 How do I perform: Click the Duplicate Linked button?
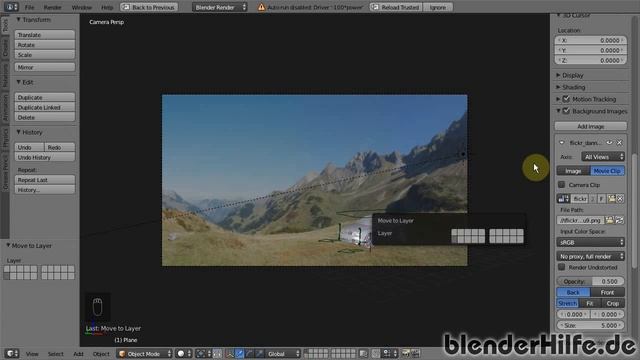(x=45, y=107)
